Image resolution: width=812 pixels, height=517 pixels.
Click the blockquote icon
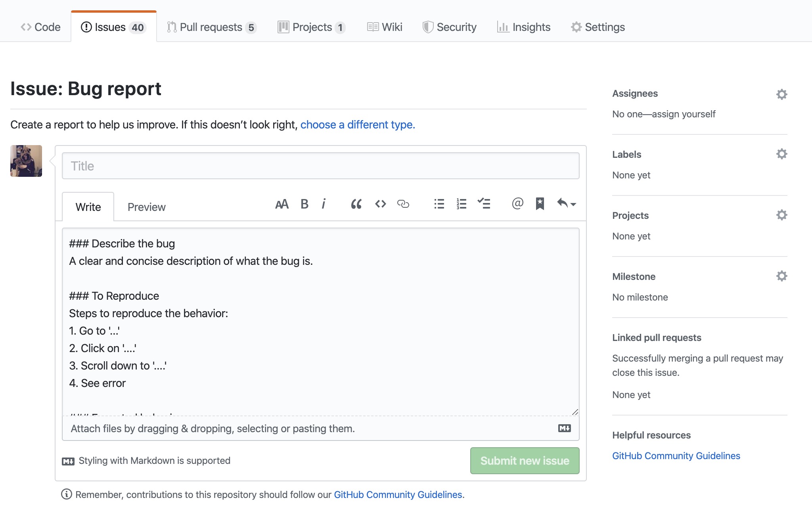pos(356,204)
